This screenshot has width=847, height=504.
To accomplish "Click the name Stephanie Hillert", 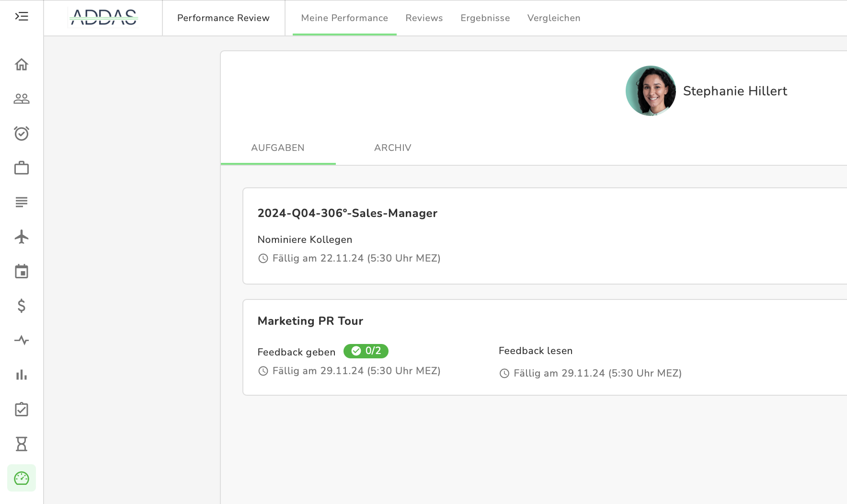I will click(x=735, y=91).
